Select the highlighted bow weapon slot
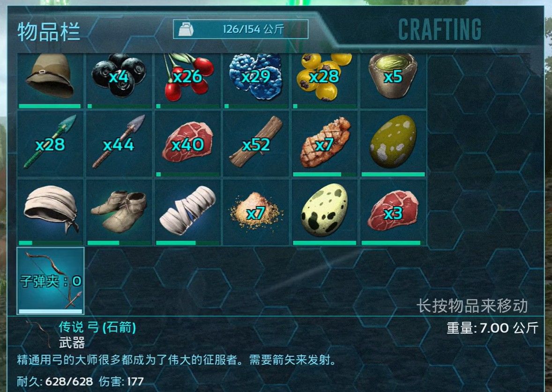This screenshot has width=552, height=392. 50,281
